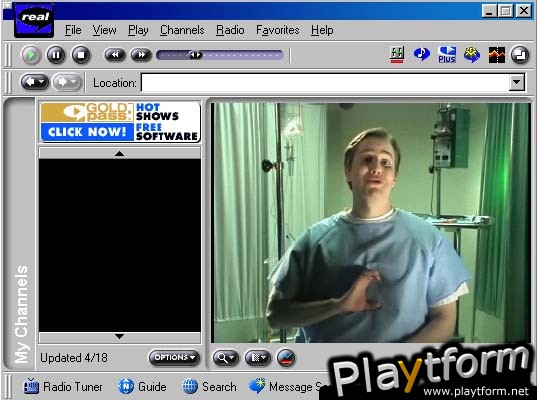Click the globe flower toolbar icon
This screenshot has width=537, height=400.
tap(472, 54)
